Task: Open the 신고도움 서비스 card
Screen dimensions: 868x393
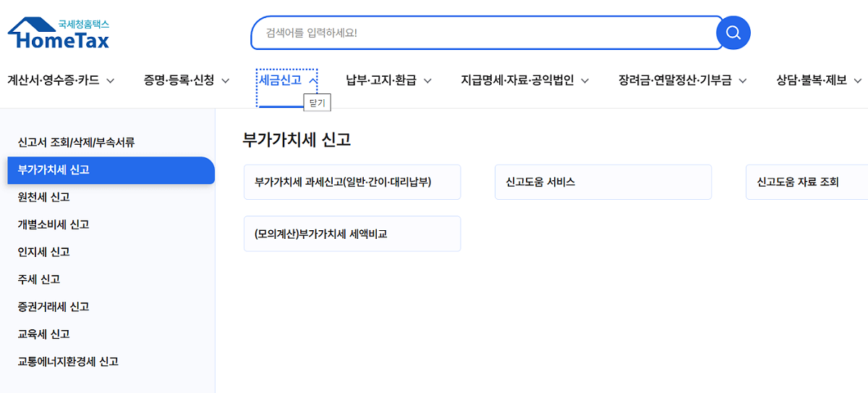Action: 603,182
